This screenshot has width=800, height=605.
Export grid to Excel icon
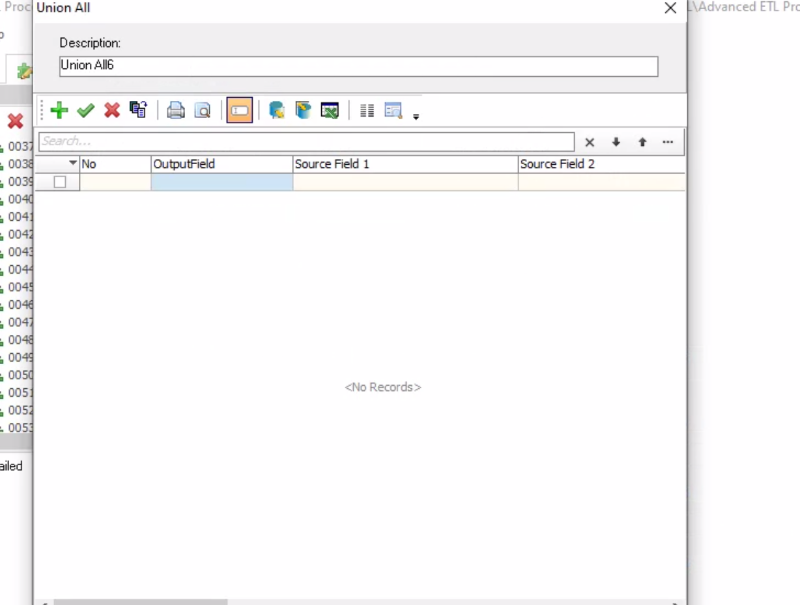coord(330,110)
